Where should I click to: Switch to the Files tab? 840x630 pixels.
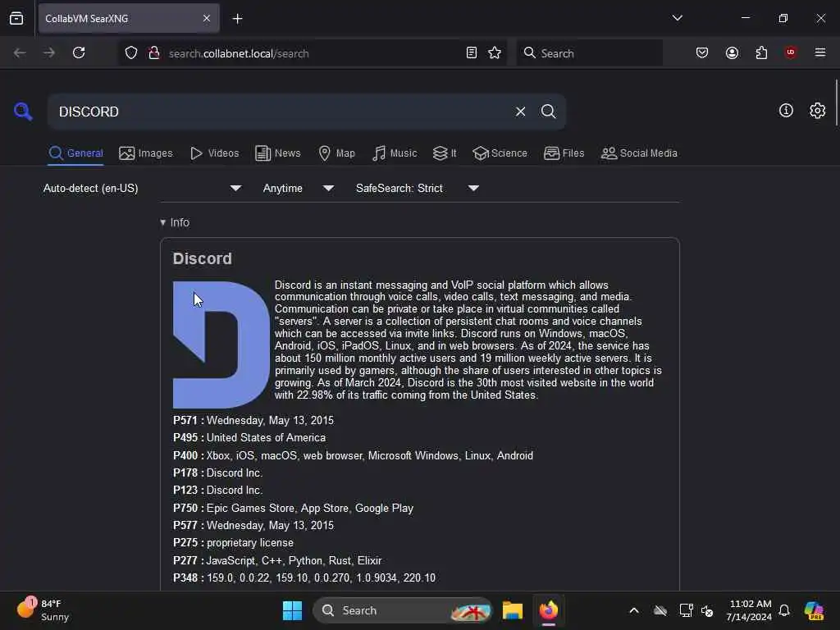tap(564, 153)
